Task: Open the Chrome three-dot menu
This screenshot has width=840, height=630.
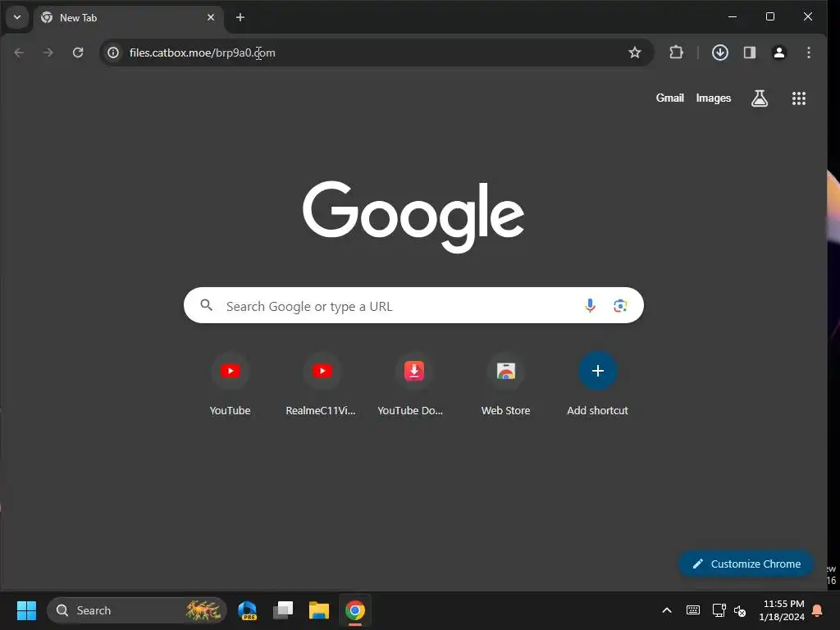Action: (809, 52)
